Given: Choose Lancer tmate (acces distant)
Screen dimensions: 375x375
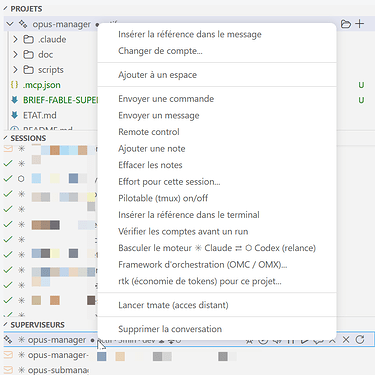Looking at the screenshot, I should click(173, 305).
